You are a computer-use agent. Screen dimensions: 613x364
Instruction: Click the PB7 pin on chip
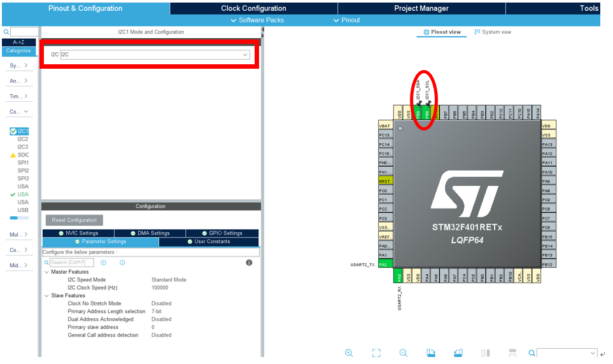(x=446, y=113)
